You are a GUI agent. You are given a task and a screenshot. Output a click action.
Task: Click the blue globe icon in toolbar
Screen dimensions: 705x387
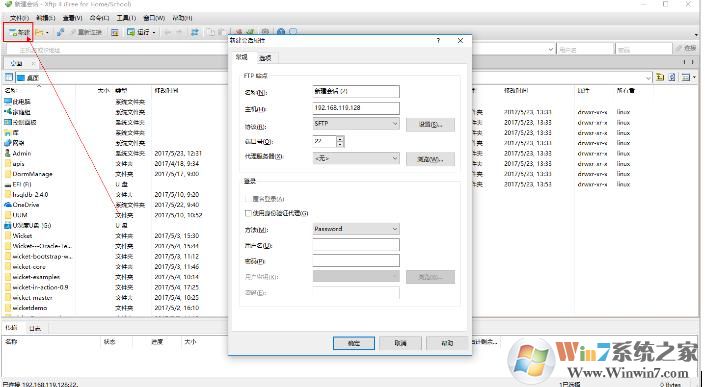[281, 32]
